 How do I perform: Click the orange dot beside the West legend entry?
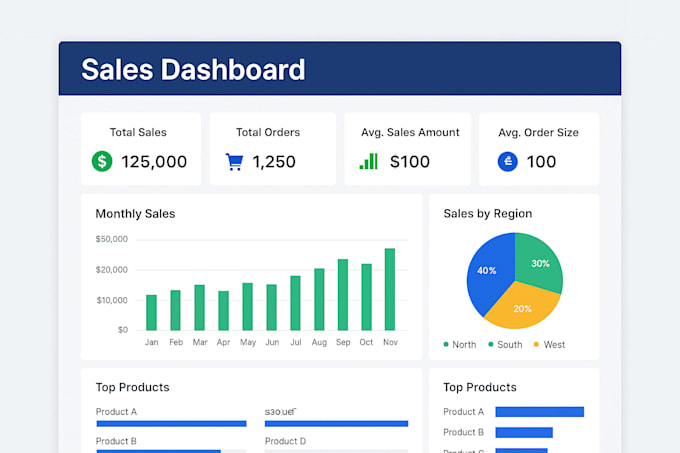(536, 344)
